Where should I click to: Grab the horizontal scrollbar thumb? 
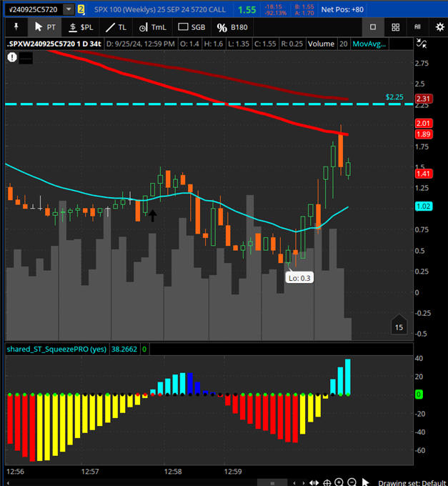(x=272, y=483)
